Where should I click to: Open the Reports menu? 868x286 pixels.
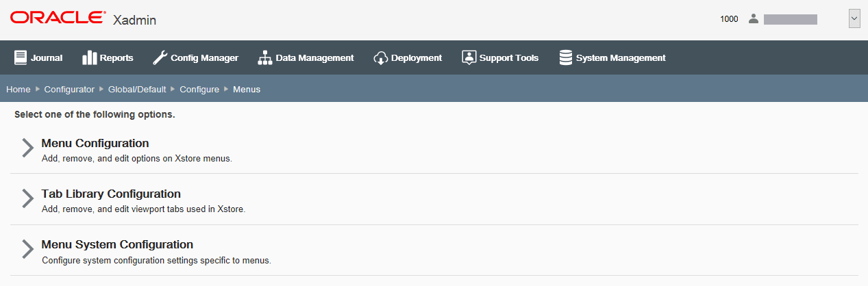click(x=108, y=58)
